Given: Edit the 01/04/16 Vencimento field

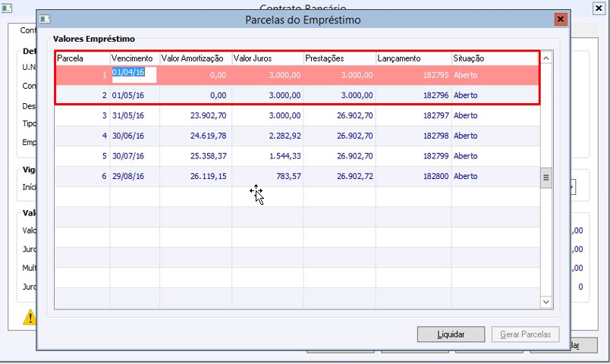Looking at the screenshot, I should [x=134, y=74].
